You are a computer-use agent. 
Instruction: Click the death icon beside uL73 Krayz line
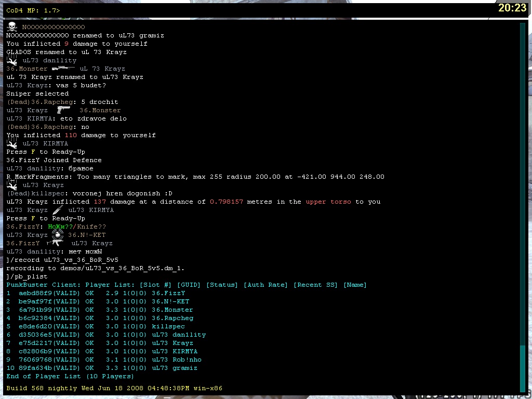point(12,185)
